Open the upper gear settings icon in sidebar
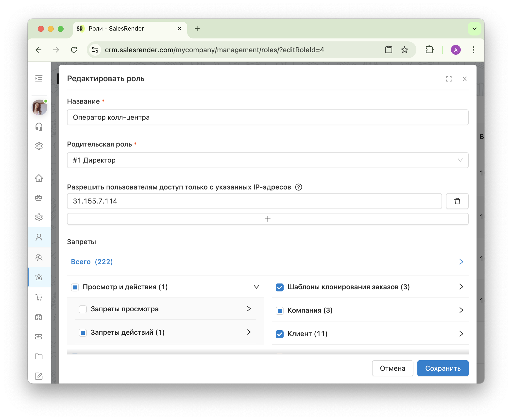512x420 pixels. (39, 146)
